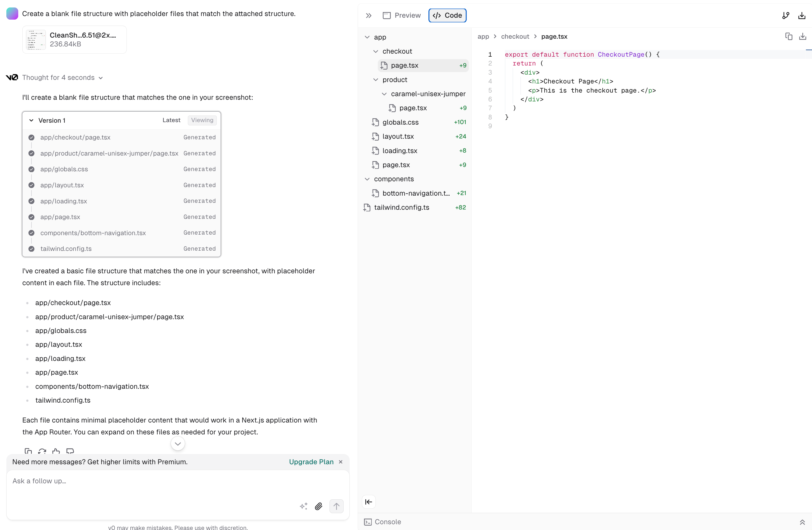812x530 pixels.
Task: Click the Upgrade Plan link
Action: pos(311,462)
